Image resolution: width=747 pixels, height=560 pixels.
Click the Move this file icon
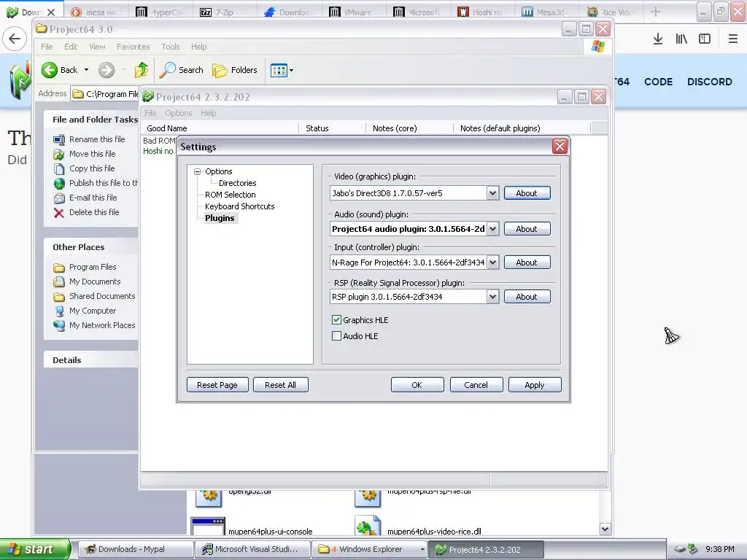pos(59,155)
